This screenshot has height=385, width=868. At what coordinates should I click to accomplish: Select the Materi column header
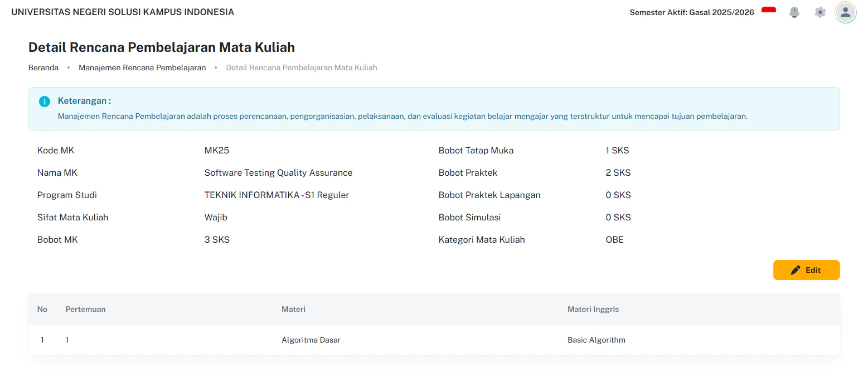click(293, 309)
